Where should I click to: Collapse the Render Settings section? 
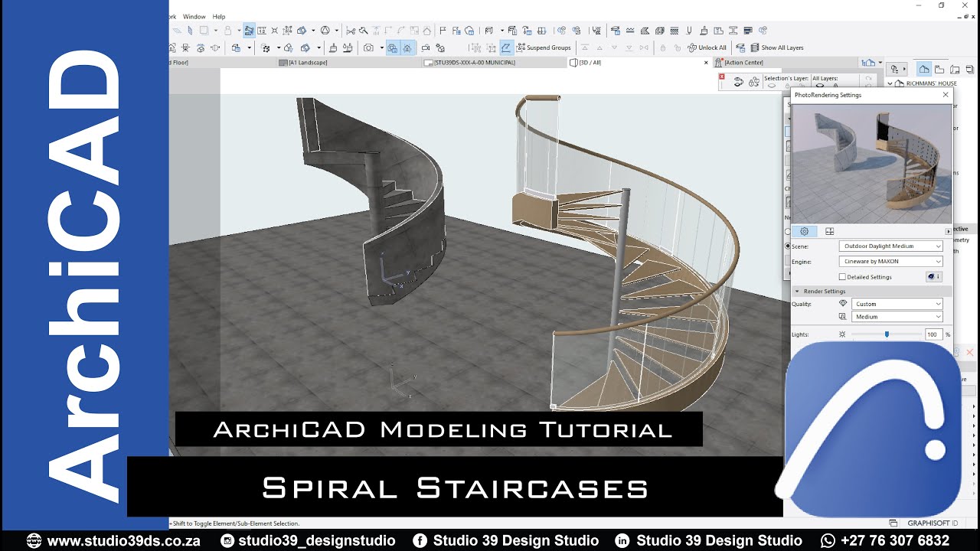(x=797, y=292)
